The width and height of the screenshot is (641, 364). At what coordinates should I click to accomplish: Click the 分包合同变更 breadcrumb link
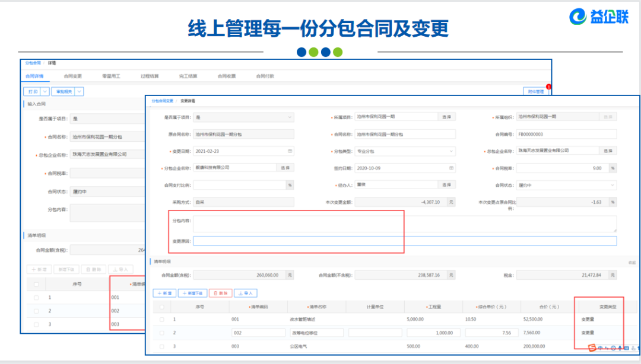(x=162, y=101)
